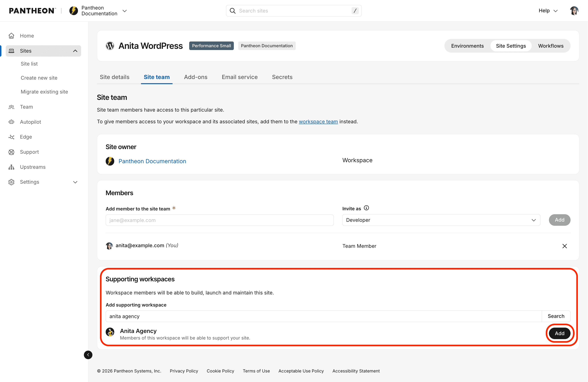Image resolution: width=588 pixels, height=382 pixels.
Task: Click the Pantheon Documentation badge by site title
Action: click(267, 46)
